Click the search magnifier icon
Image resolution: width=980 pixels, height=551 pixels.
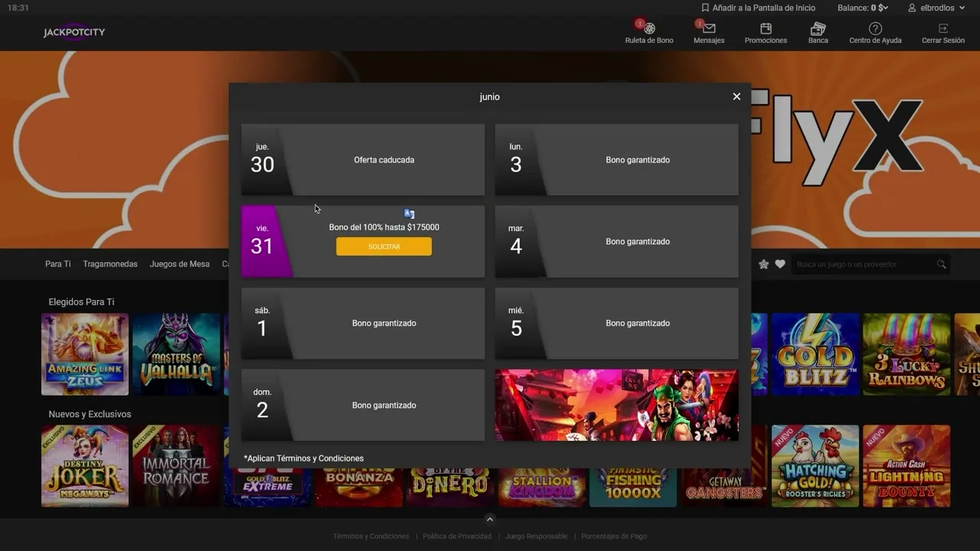(941, 264)
